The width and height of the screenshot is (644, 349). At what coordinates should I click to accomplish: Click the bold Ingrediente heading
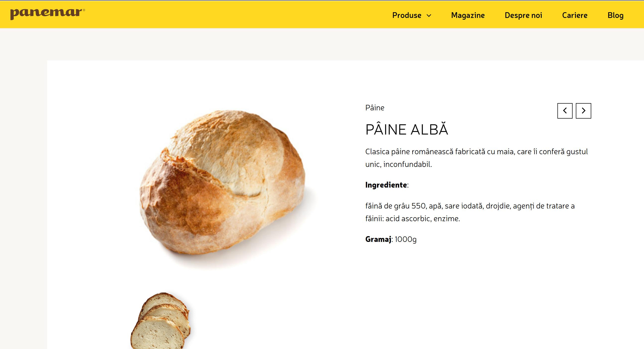pyautogui.click(x=386, y=185)
